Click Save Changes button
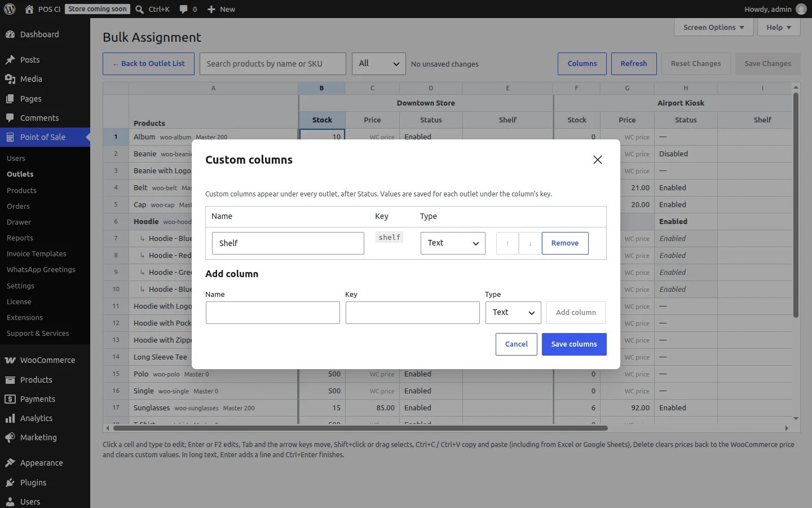The height and width of the screenshot is (508, 812). [x=768, y=64]
